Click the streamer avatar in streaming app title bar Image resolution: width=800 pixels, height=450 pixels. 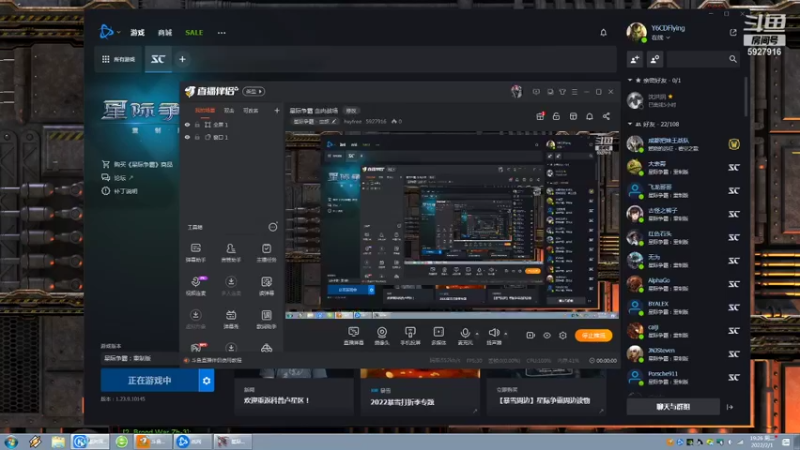coord(516,91)
